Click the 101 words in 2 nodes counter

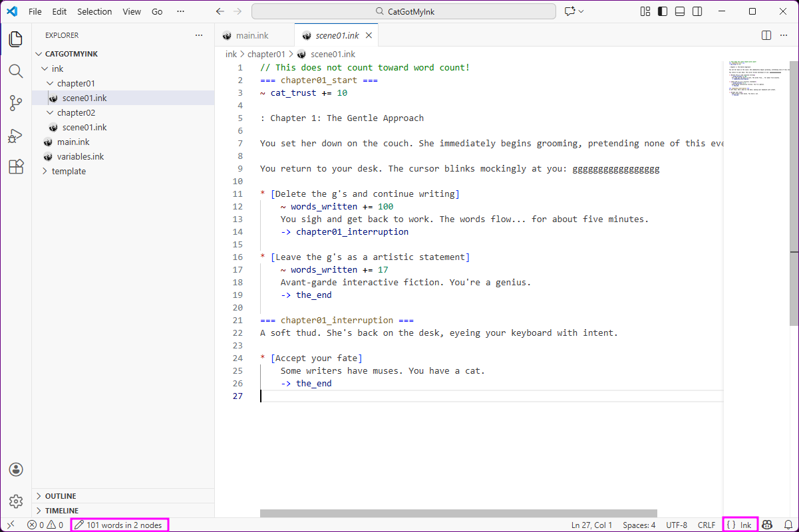point(119,524)
